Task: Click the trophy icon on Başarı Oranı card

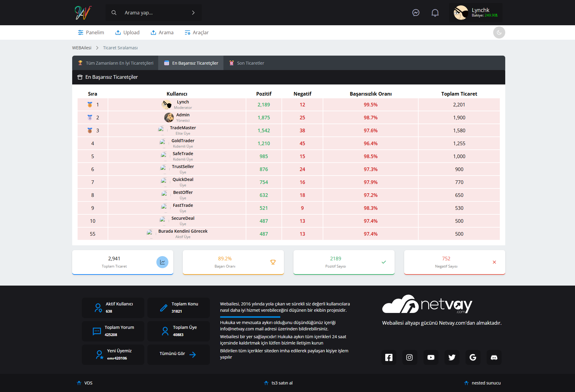Action: tap(273, 262)
